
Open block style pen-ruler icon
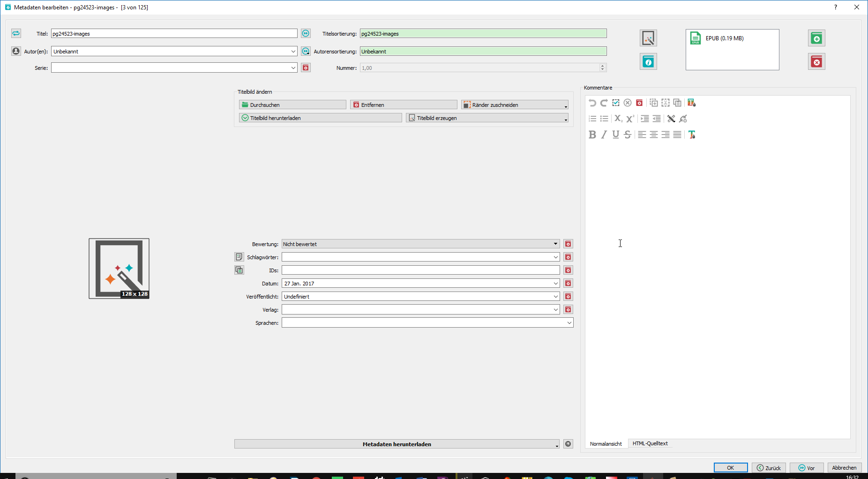tap(671, 119)
